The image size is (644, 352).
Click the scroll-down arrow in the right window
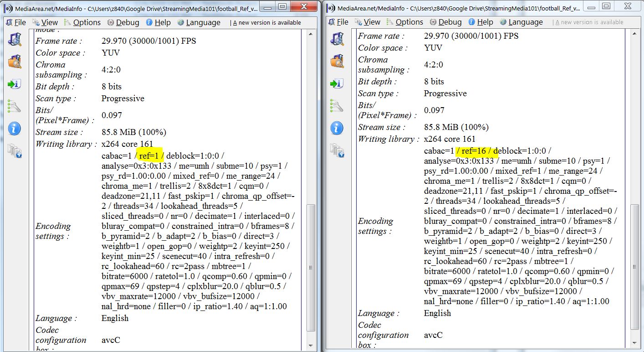coord(634,344)
